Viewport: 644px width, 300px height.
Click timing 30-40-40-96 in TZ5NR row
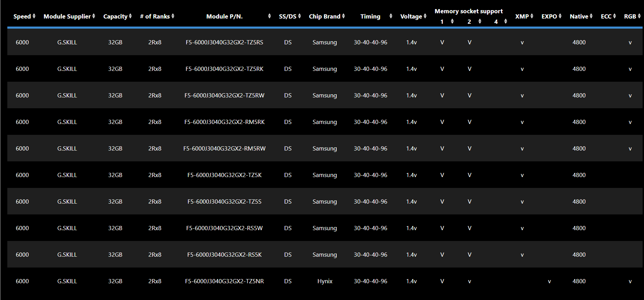pyautogui.click(x=370, y=281)
